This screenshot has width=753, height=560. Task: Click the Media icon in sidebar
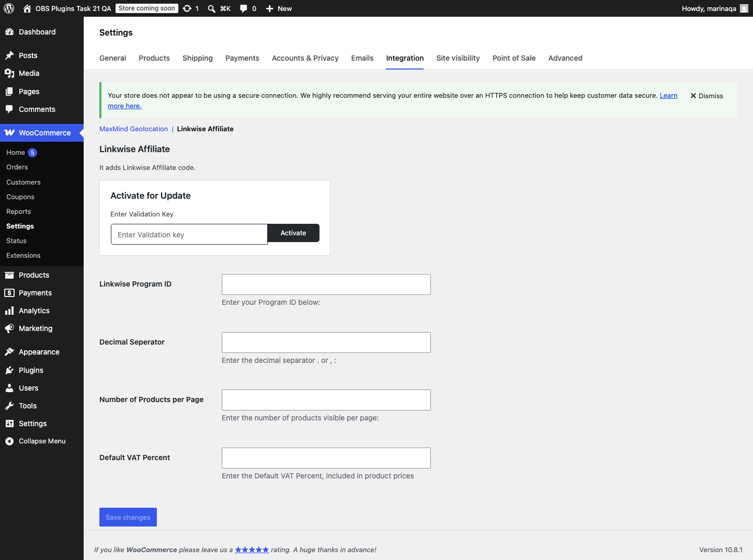point(9,73)
